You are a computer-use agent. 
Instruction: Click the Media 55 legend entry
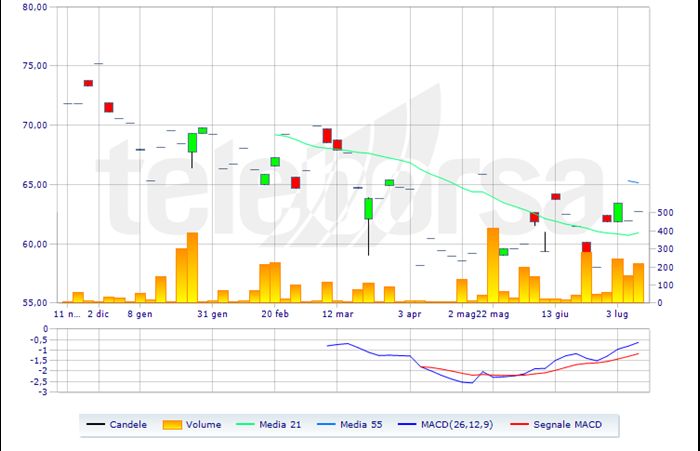pos(350,425)
